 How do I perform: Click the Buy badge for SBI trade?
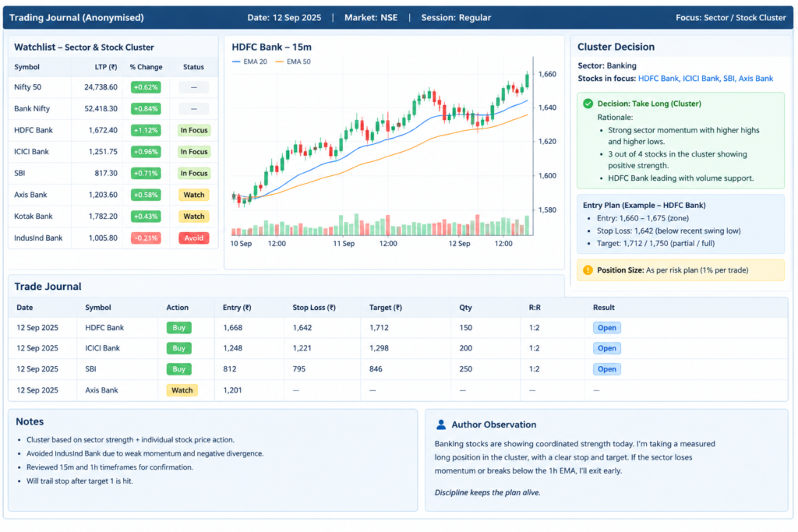point(178,369)
